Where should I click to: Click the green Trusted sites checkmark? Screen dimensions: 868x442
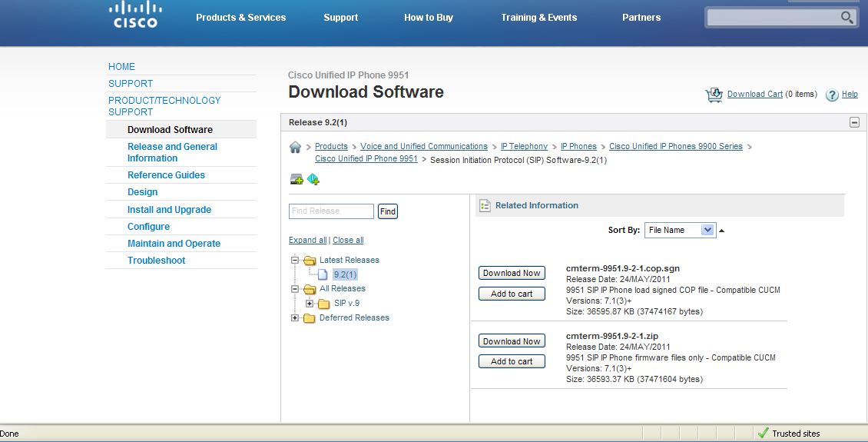tap(764, 433)
